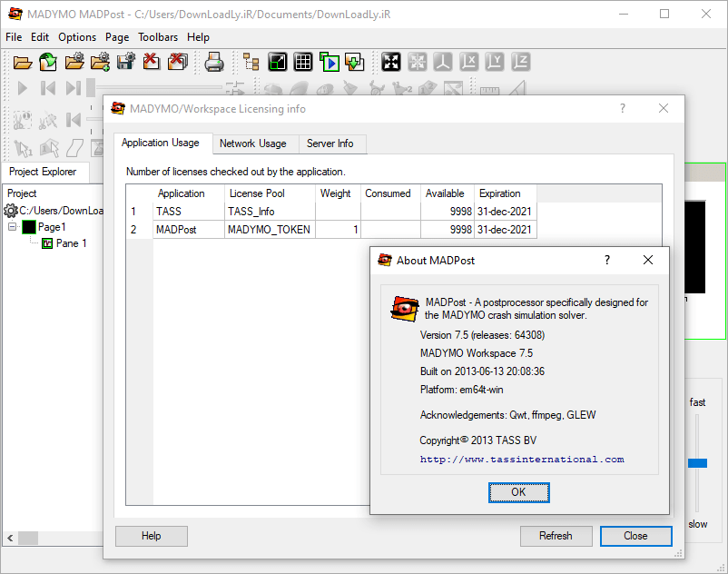
Task: Click the save settings floppy icon
Action: tap(126, 62)
